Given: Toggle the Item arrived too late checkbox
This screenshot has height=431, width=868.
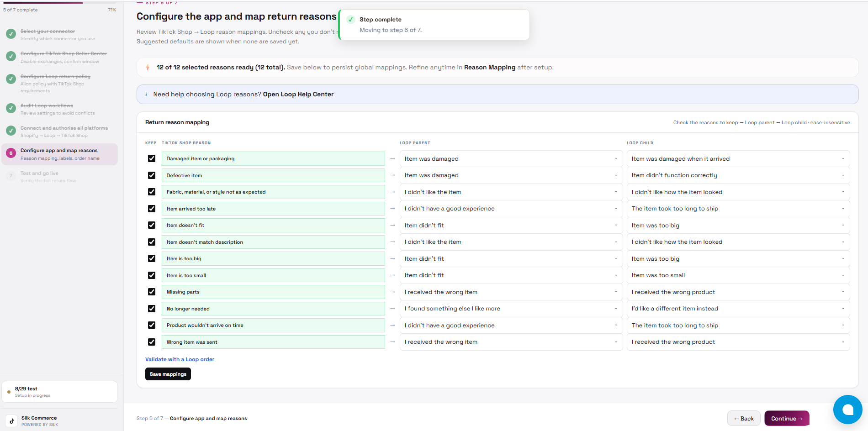Looking at the screenshot, I should pyautogui.click(x=152, y=209).
